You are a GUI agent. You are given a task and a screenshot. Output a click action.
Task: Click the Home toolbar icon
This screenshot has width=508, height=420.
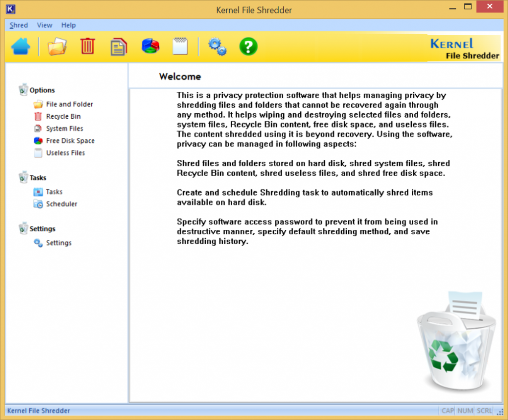21,46
